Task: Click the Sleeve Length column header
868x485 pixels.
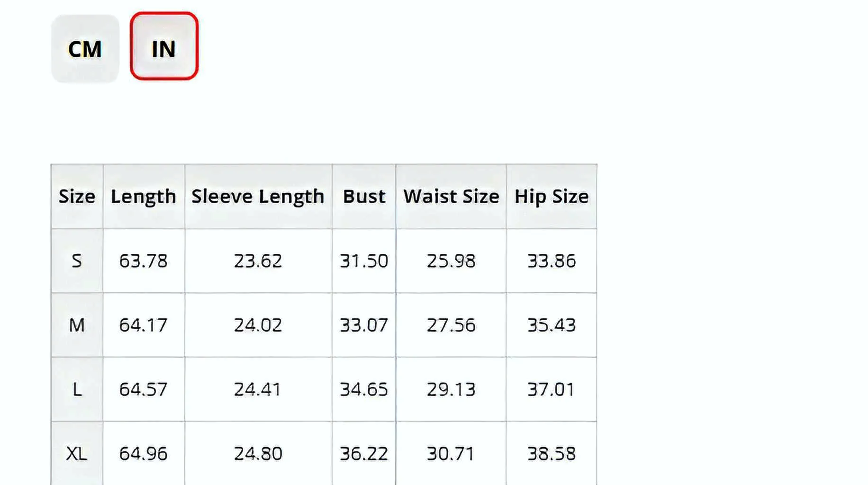Action: click(258, 197)
